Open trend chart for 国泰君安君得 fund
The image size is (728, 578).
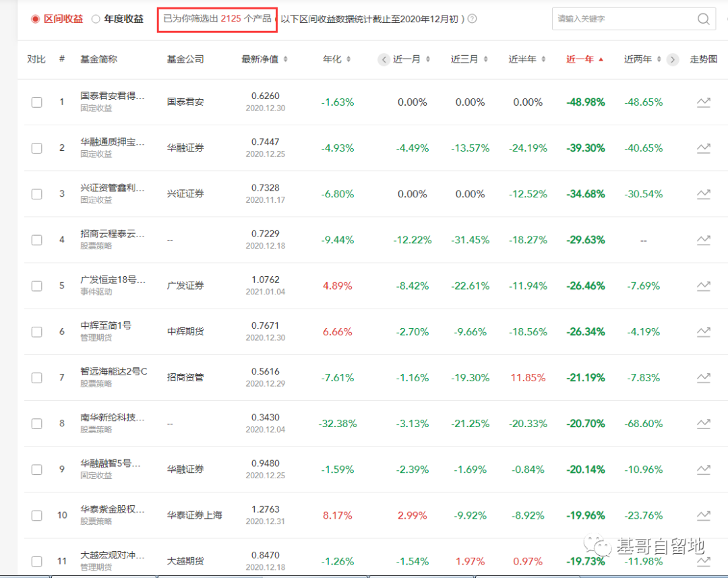[x=703, y=102]
